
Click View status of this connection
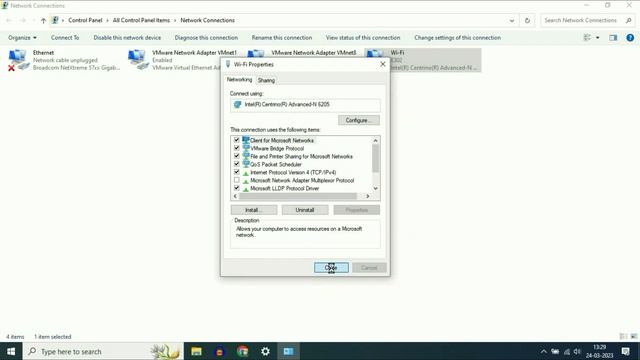tap(363, 38)
